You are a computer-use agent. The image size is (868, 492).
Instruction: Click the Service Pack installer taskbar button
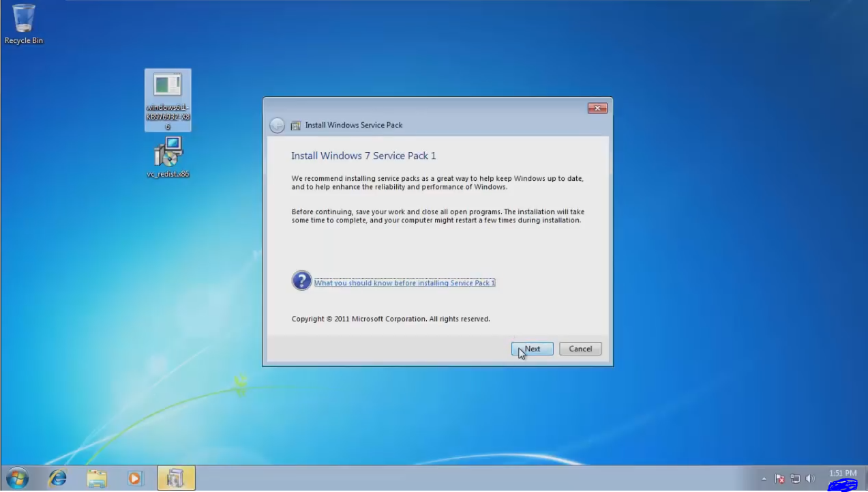point(176,478)
